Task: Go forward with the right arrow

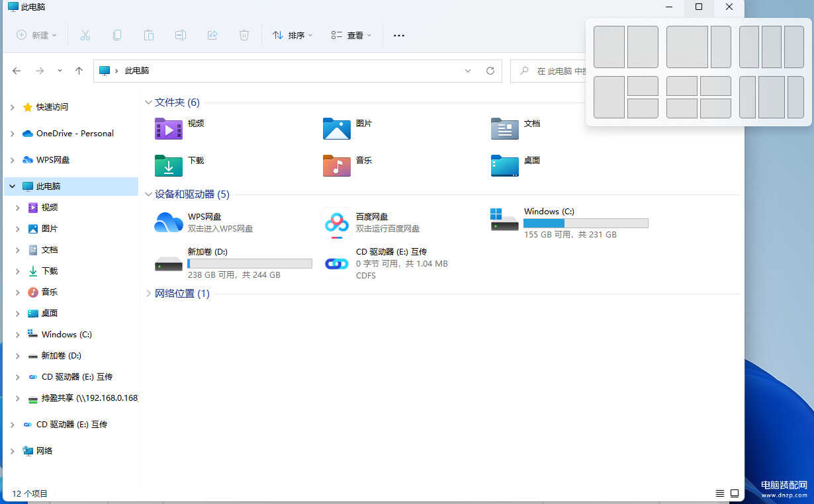Action: click(x=40, y=71)
